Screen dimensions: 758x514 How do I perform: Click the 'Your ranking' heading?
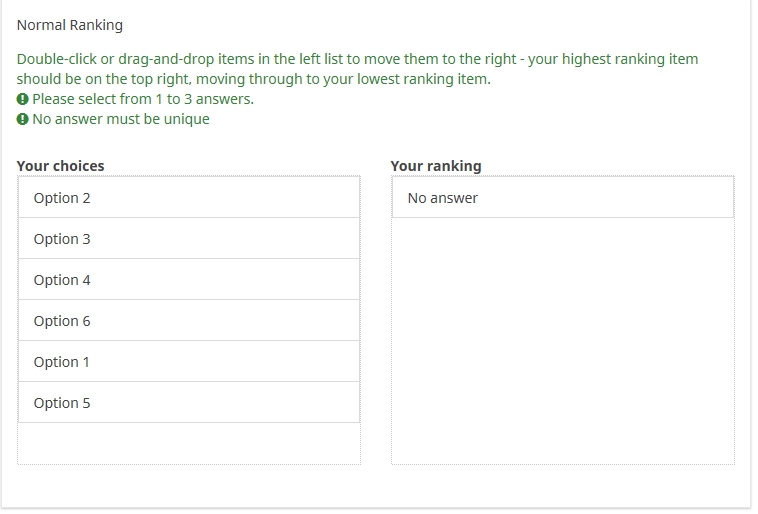coord(436,166)
